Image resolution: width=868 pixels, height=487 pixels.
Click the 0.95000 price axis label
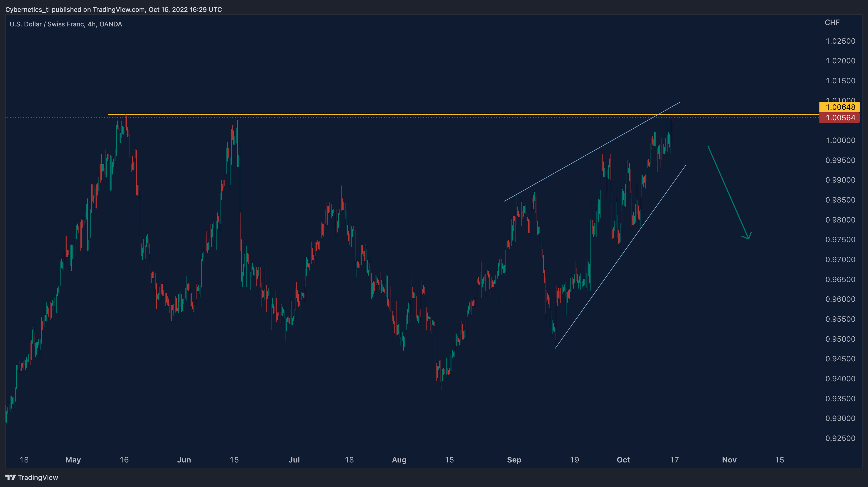click(840, 339)
